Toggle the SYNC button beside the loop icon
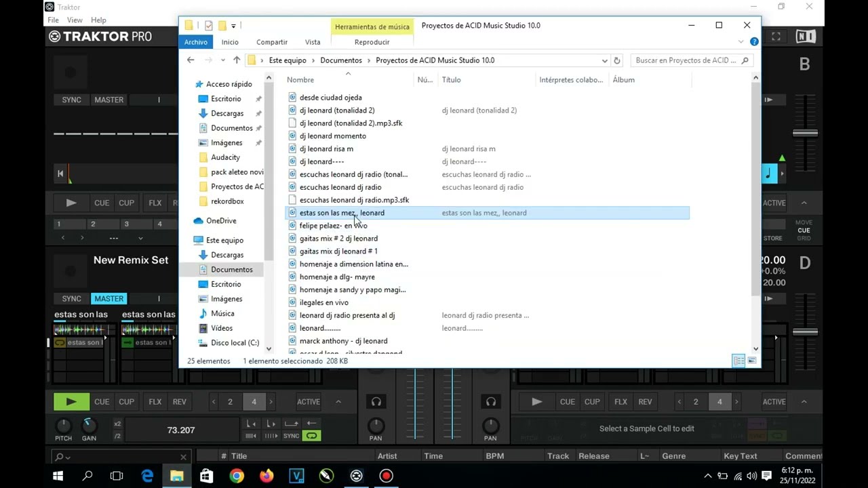 coord(291,436)
